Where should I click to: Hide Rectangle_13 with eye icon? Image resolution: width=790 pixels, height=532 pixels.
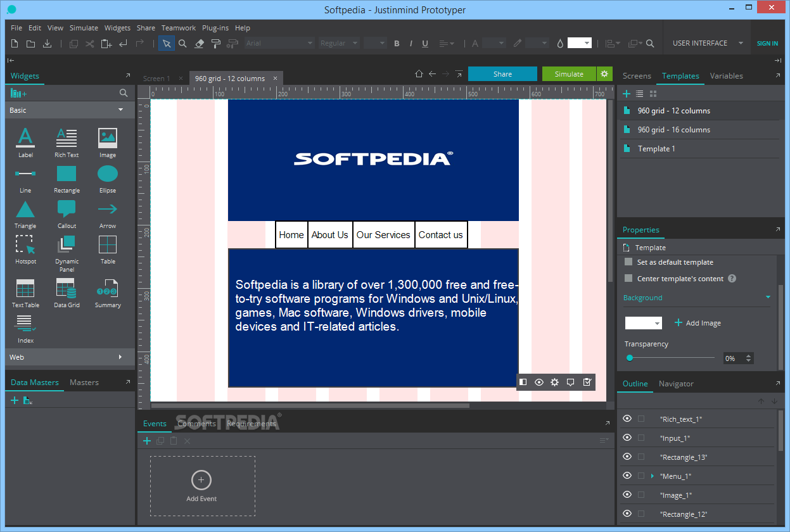pyautogui.click(x=627, y=457)
